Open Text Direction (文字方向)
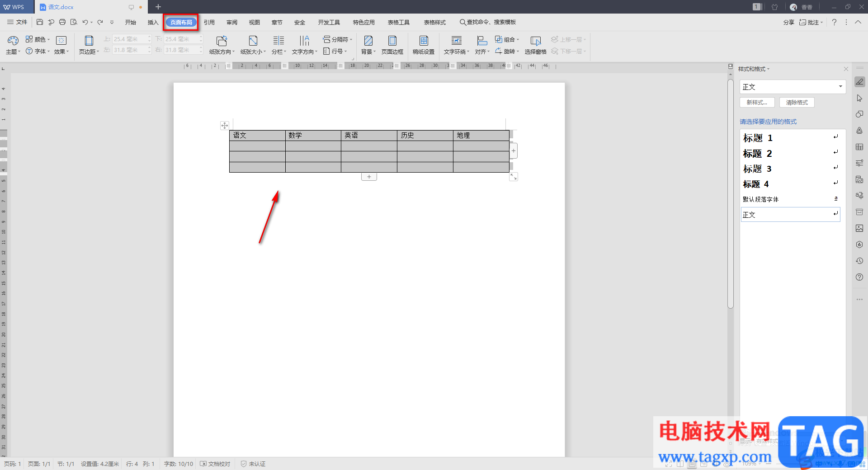868x470 pixels. (x=305, y=45)
